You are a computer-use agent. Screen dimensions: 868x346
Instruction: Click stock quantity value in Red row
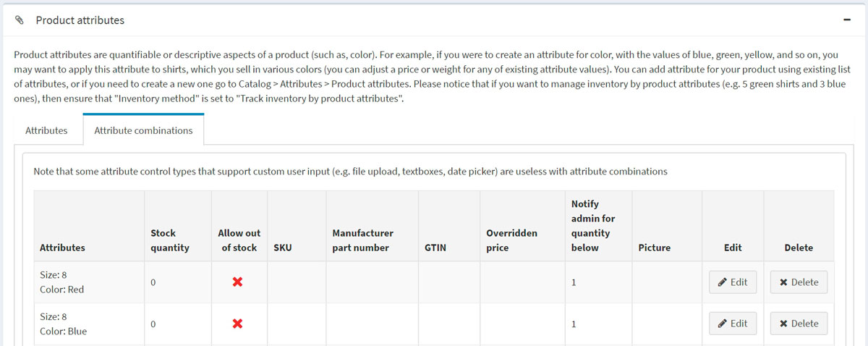point(153,282)
